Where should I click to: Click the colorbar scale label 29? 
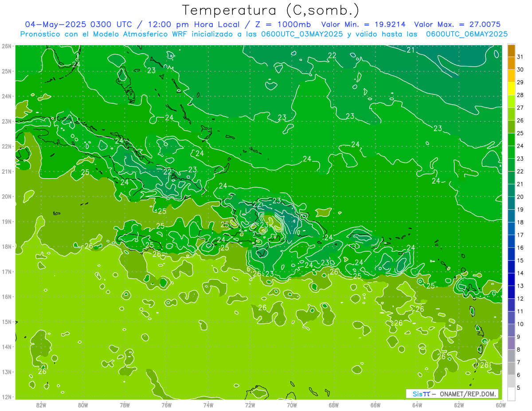tap(520, 82)
